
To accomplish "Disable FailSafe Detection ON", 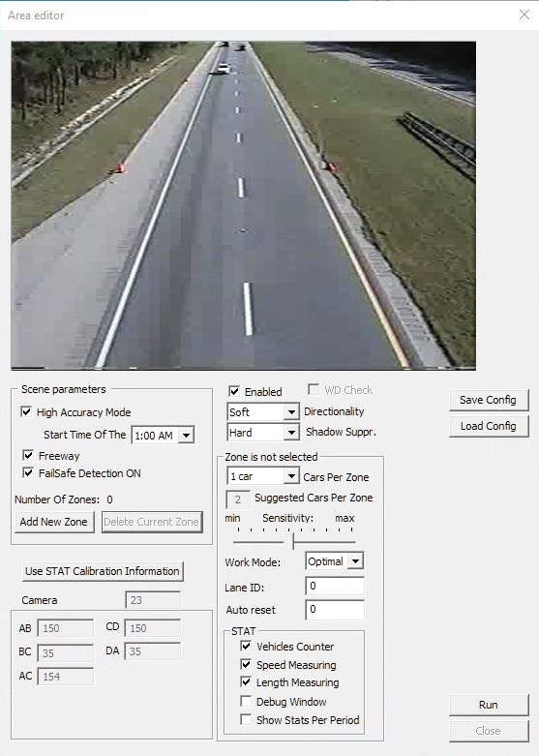I will [x=28, y=472].
